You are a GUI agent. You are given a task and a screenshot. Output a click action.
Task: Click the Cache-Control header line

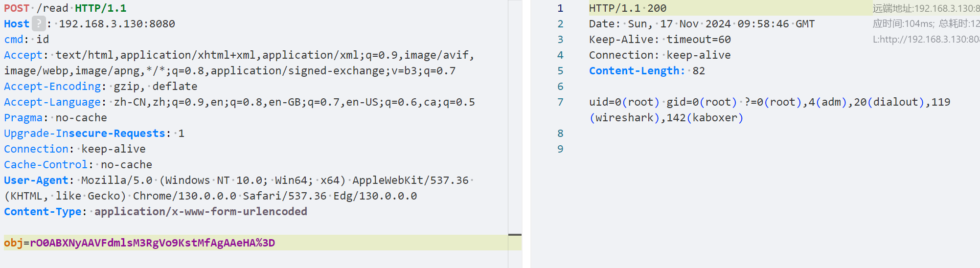tap(78, 165)
